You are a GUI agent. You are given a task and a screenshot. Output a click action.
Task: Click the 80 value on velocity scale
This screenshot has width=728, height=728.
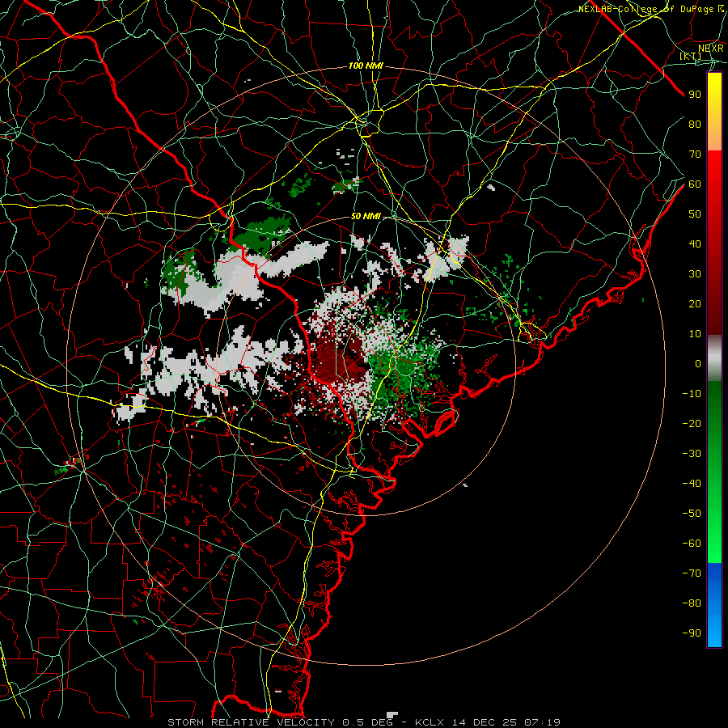695,124
